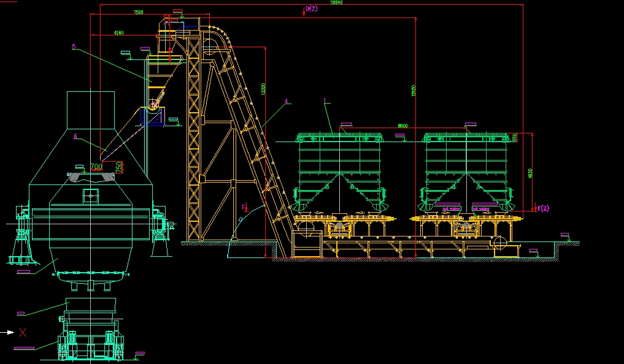Image resolution: width=624 pixels, height=364 pixels.
Task: Click the 7500 dimension text
Action: click(x=138, y=12)
